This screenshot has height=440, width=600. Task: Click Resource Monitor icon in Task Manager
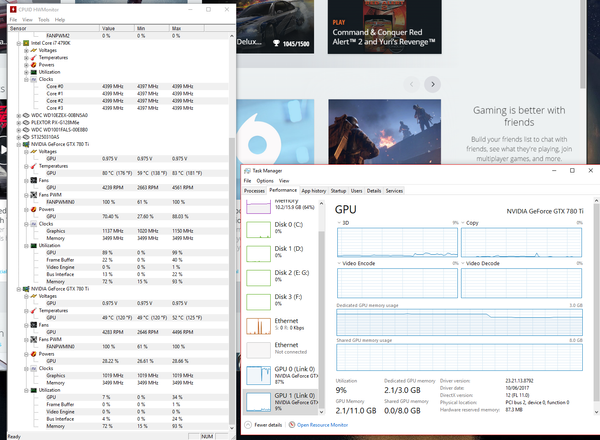pyautogui.click(x=292, y=425)
